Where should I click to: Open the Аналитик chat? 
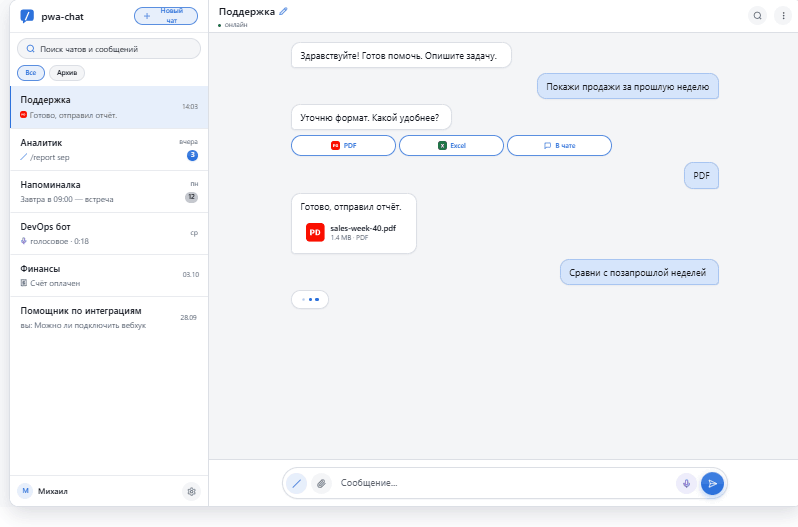[109, 150]
